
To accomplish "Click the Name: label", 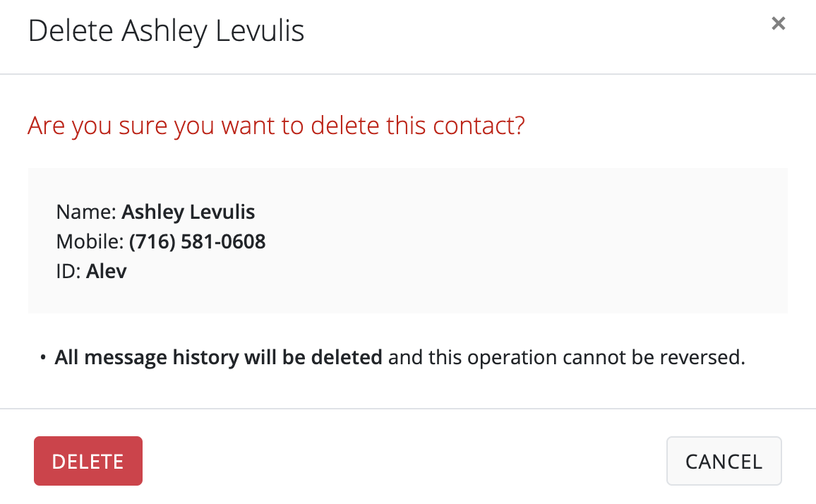I will 86,212.
